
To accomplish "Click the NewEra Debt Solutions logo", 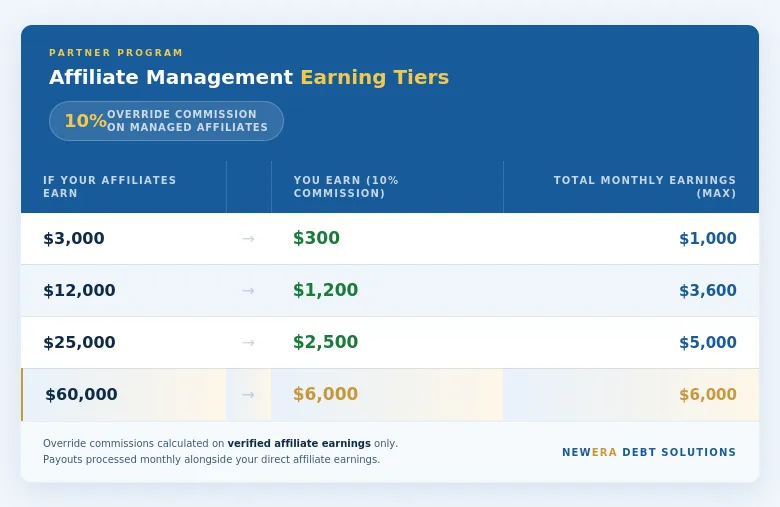I will click(x=649, y=452).
